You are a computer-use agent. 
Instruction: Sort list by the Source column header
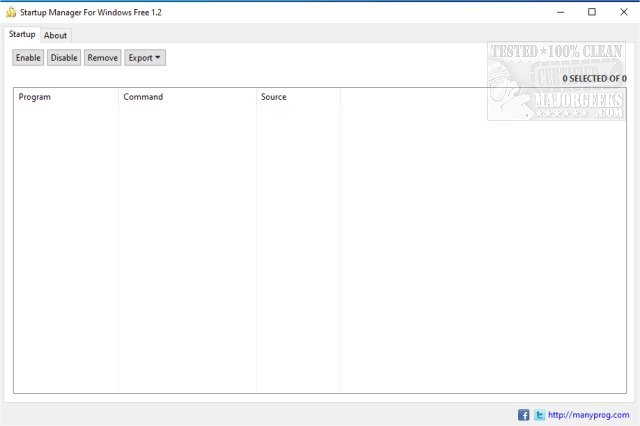point(298,97)
